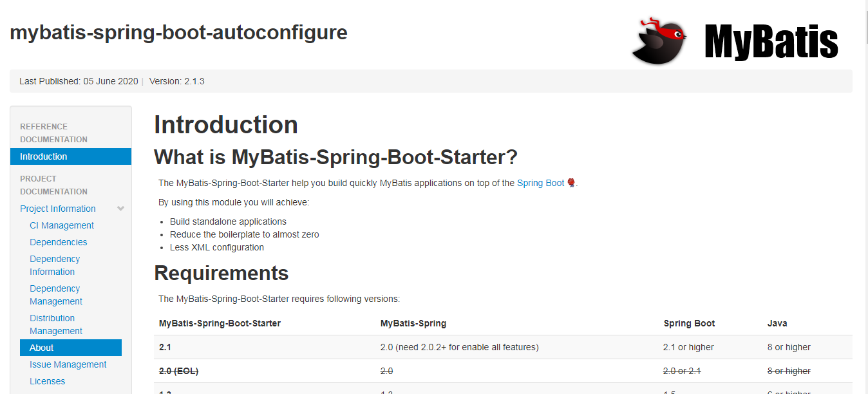Open Distribution Management in sidebar
The height and width of the screenshot is (394, 868).
pos(56,324)
